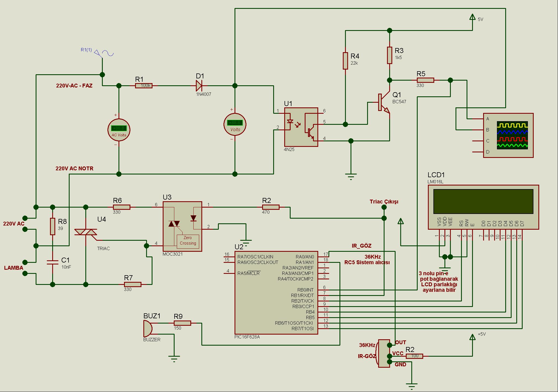Image resolution: width=558 pixels, height=392 pixels.
Task: Click the 'MOC3021' part label
Action: point(173,254)
